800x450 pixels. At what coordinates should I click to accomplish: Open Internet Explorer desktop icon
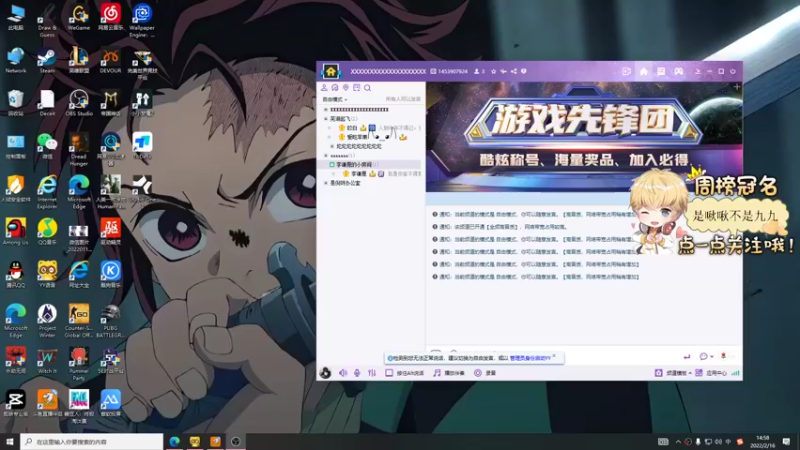(47, 192)
